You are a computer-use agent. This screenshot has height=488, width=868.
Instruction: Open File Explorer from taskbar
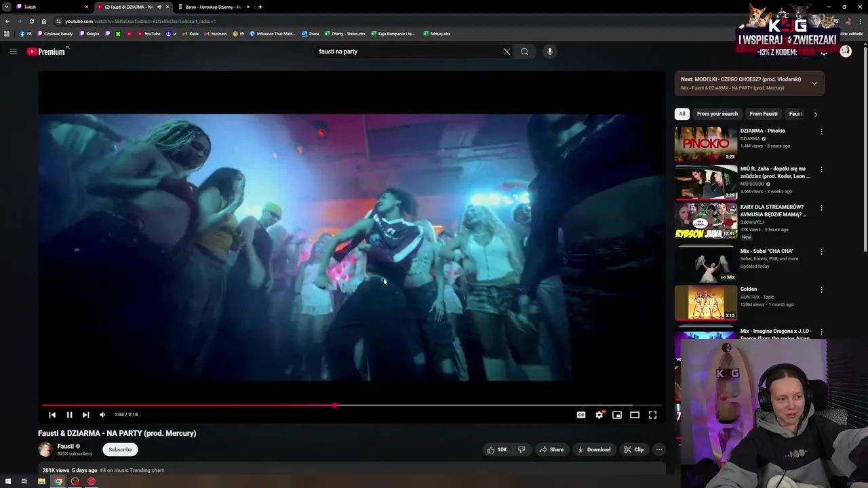(x=41, y=481)
